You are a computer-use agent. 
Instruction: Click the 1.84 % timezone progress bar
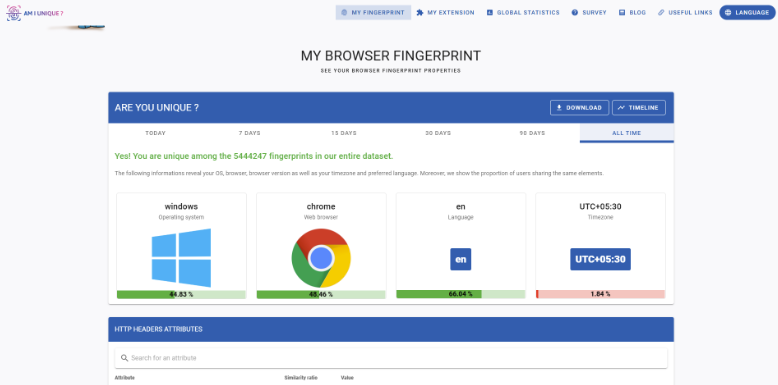(x=600, y=294)
